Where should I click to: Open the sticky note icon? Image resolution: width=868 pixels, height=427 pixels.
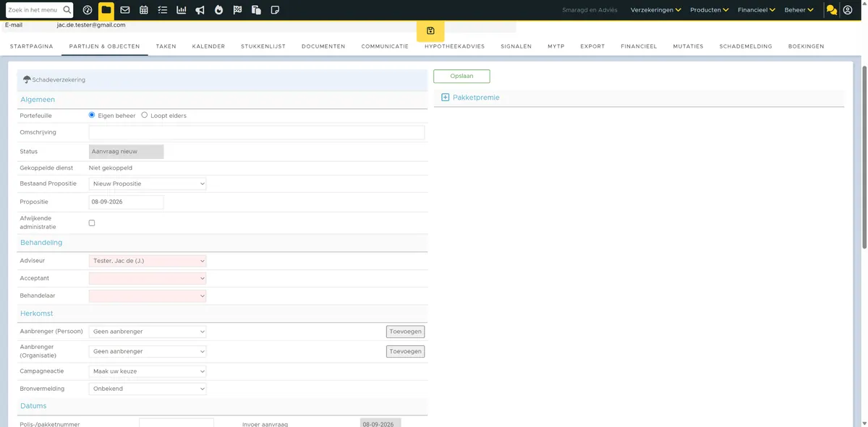275,10
